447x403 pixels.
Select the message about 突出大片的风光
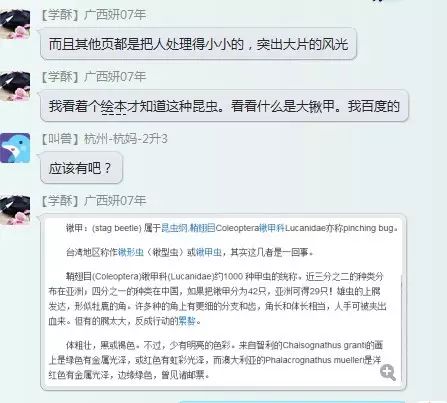pos(198,44)
